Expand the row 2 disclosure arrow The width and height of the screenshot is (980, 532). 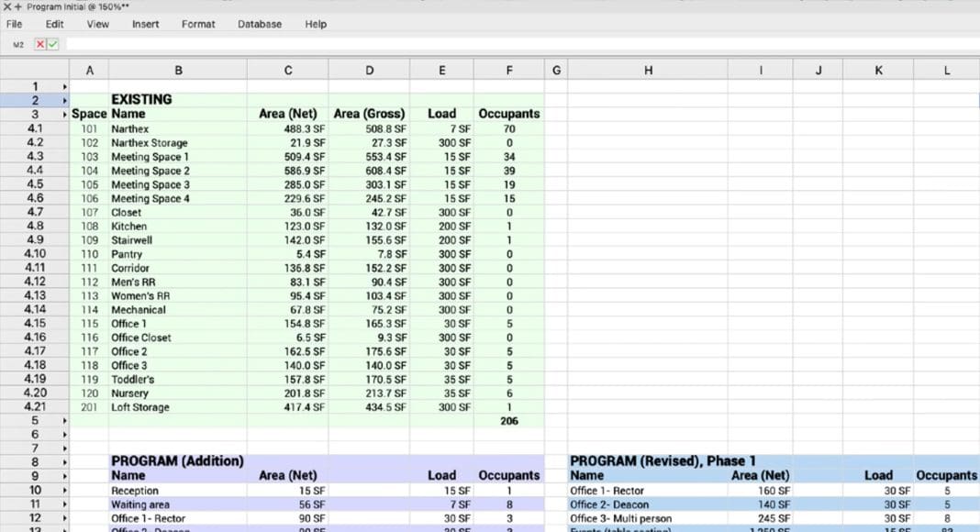64,100
